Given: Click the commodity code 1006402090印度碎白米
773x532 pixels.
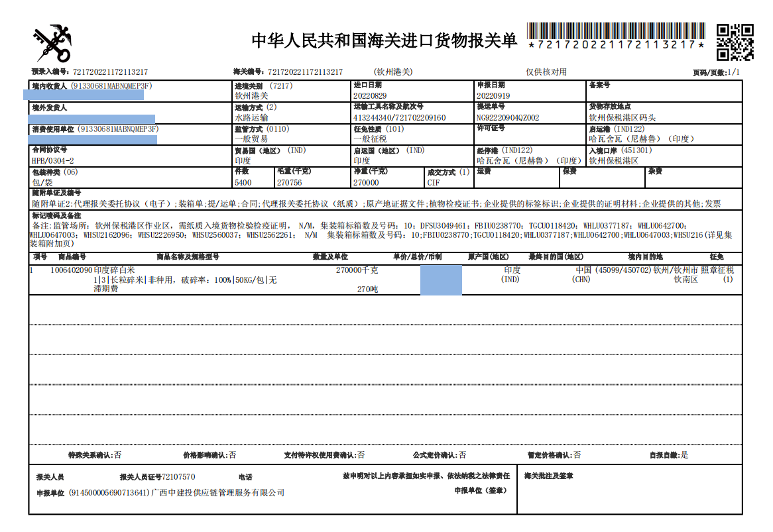Looking at the screenshot, I should point(92,270).
